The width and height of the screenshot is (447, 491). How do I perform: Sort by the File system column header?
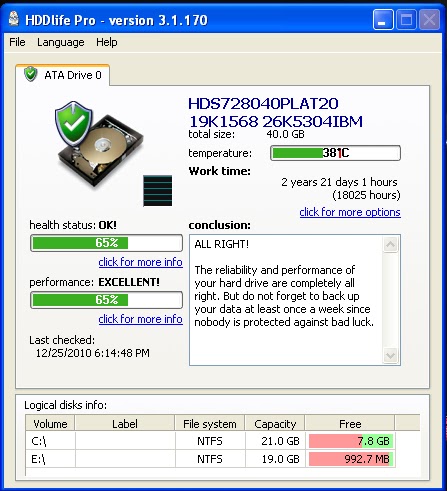(x=210, y=424)
